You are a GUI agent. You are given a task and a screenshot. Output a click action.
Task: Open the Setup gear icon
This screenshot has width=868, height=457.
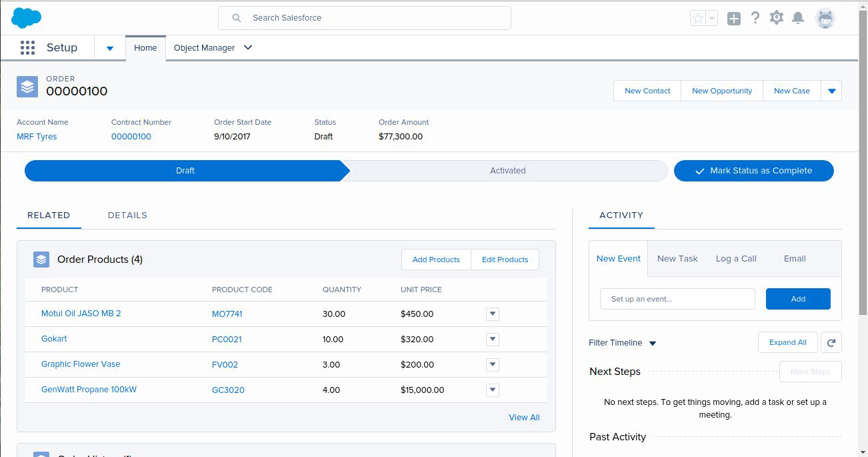tap(777, 18)
